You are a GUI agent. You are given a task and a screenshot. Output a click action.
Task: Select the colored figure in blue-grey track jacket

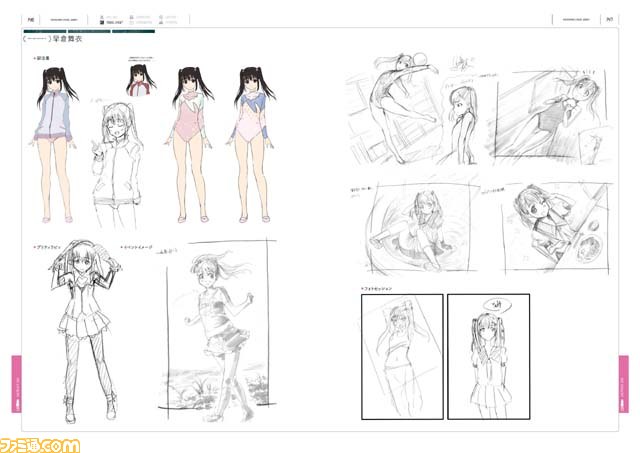[55, 145]
